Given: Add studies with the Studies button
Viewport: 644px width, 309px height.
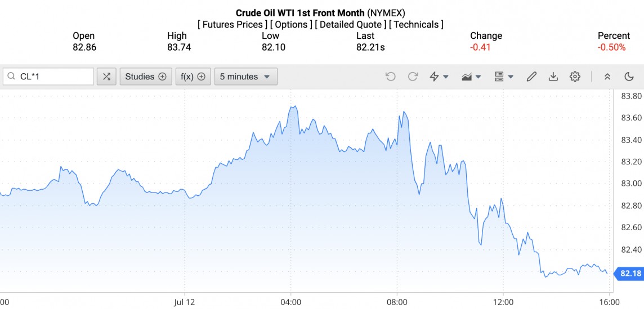Looking at the screenshot, I should [146, 77].
